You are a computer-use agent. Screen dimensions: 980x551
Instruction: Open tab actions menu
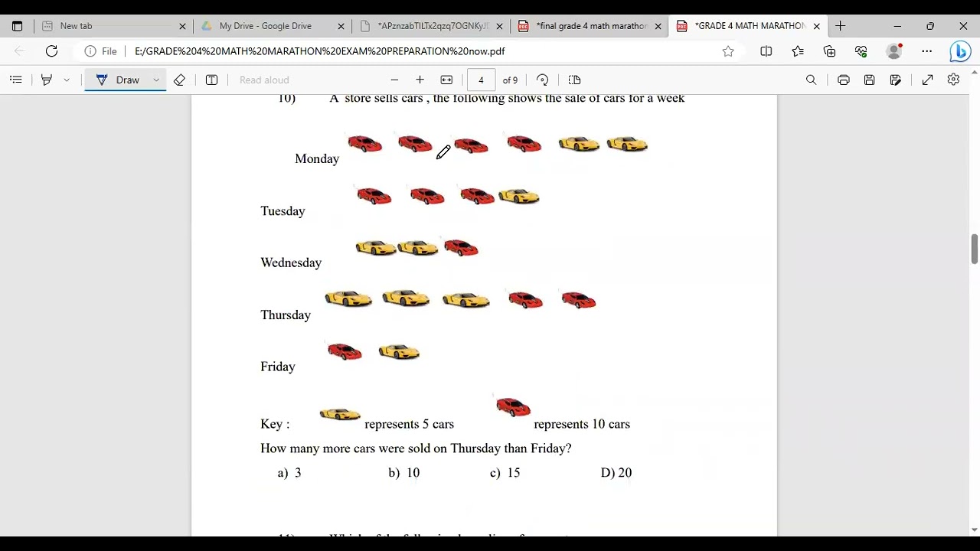(17, 26)
